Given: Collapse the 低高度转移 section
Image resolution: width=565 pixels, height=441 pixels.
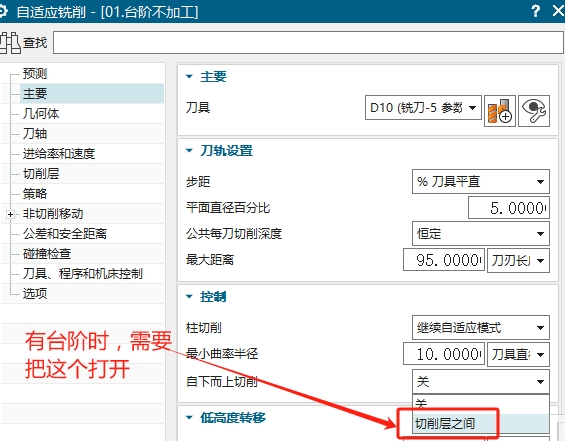Looking at the screenshot, I should point(189,418).
